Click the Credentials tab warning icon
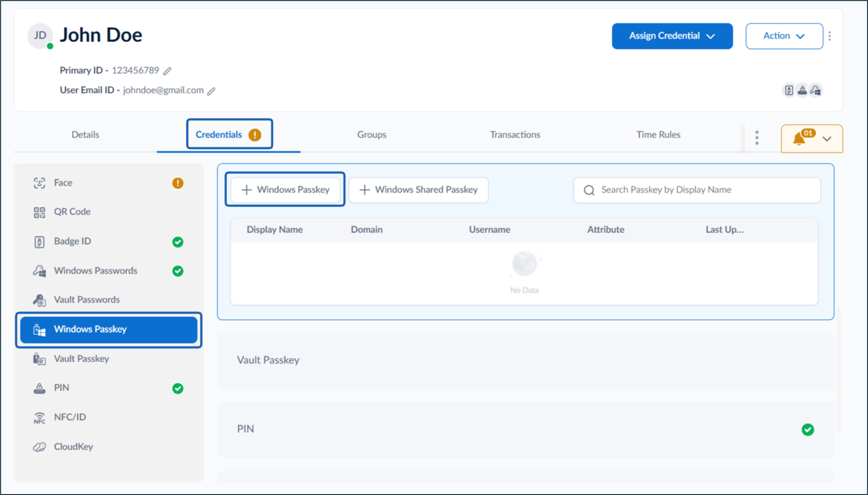Image resolution: width=868 pixels, height=495 pixels. click(255, 135)
